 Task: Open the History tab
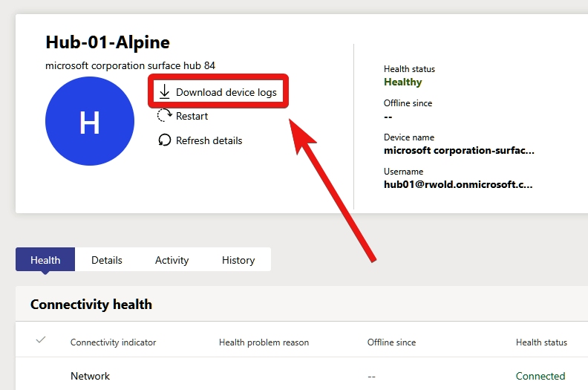pyautogui.click(x=238, y=260)
